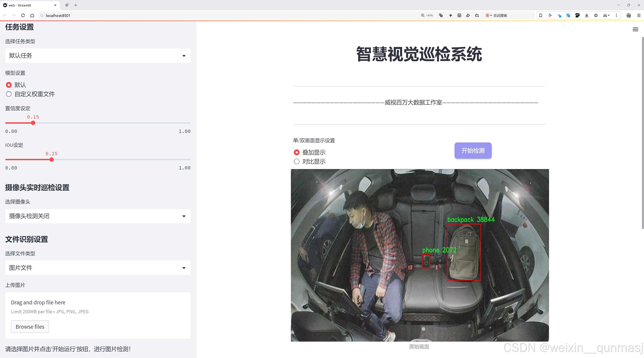Click the IOU slider handle at 0.25
The width and height of the screenshot is (644, 358).
pos(51,160)
